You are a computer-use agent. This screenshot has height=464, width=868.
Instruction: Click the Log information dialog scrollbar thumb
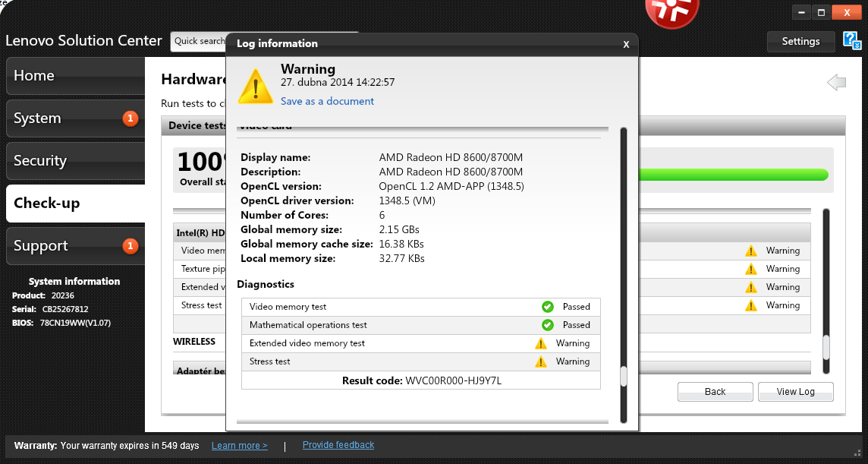coord(624,377)
